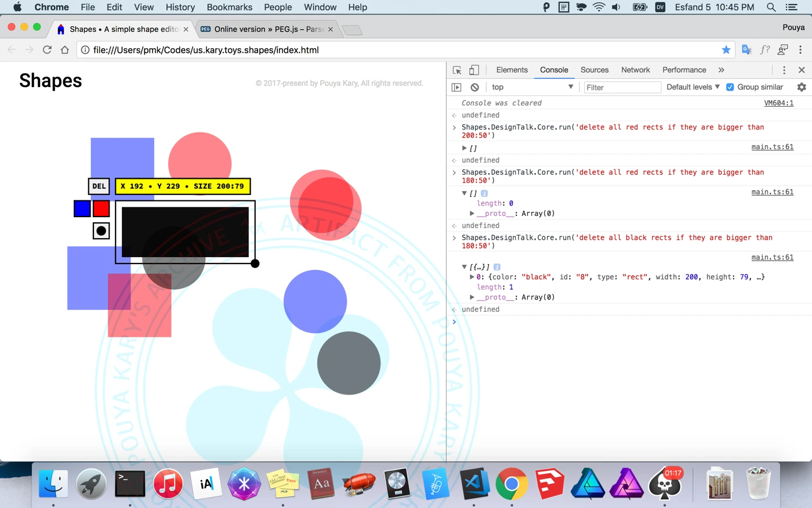This screenshot has height=508, width=812.
Task: Click the console Filter input field
Action: (622, 87)
